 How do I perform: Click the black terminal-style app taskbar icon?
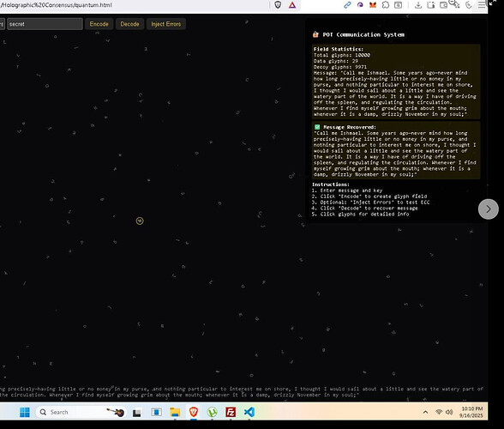coord(137,413)
